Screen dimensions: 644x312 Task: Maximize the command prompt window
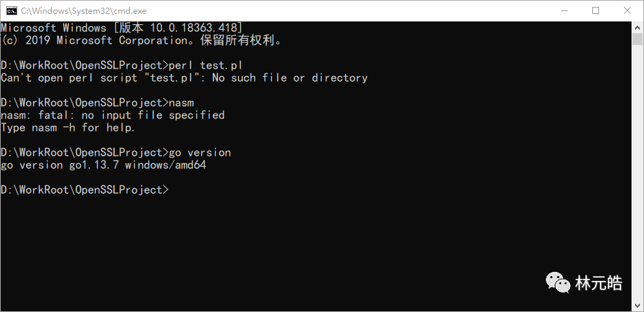[596, 10]
